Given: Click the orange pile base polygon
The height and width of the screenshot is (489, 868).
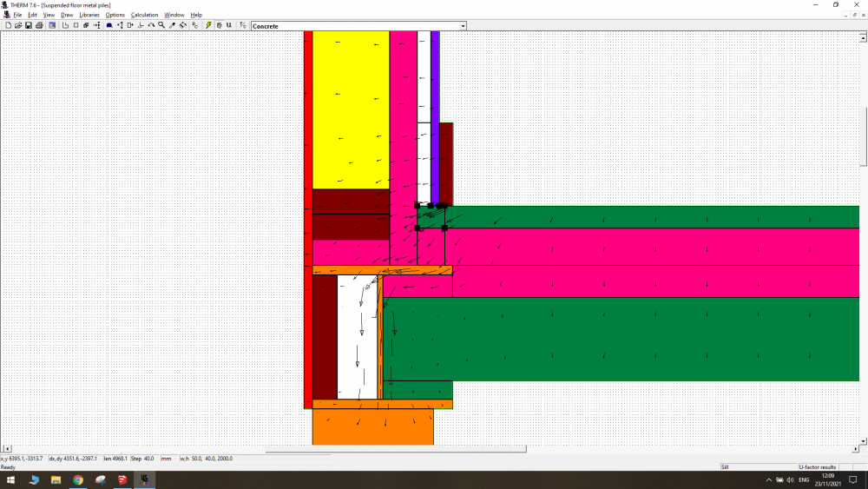Looking at the screenshot, I should pyautogui.click(x=373, y=426).
